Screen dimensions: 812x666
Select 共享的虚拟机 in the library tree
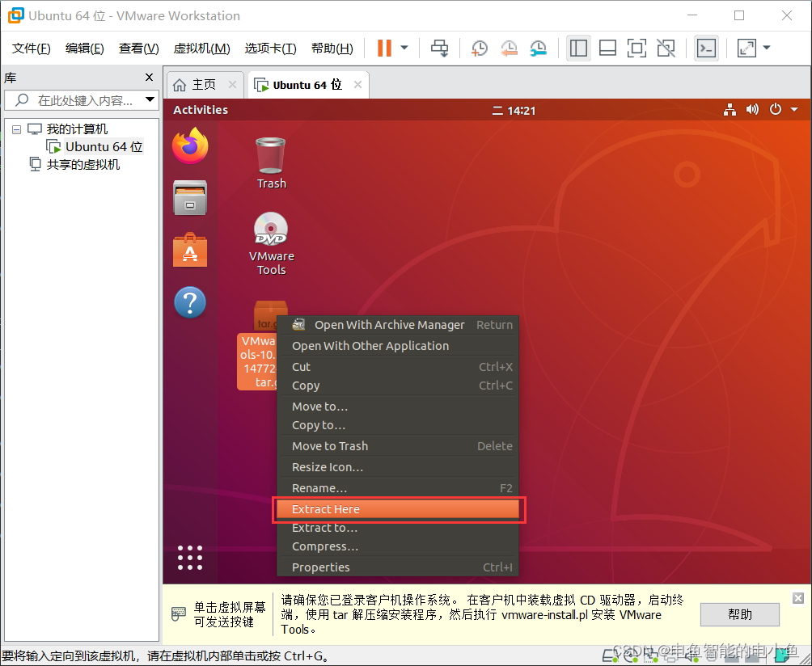click(x=82, y=165)
